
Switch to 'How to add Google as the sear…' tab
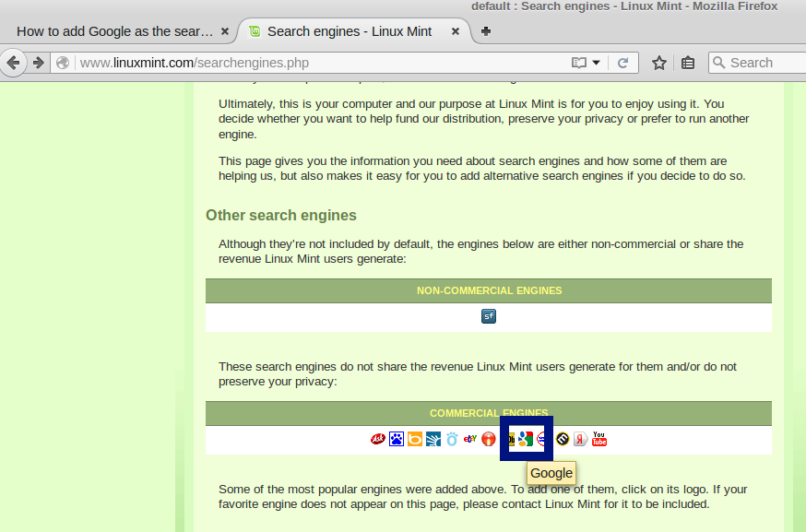click(114, 31)
